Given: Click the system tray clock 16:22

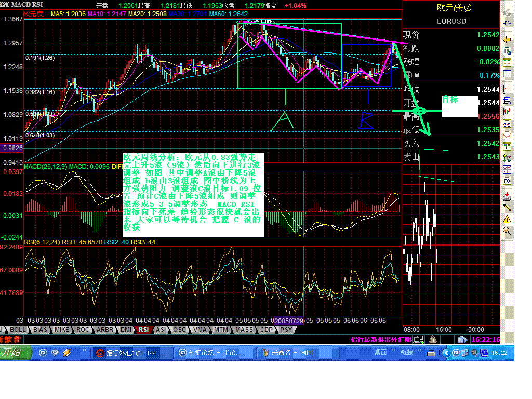Looking at the screenshot, I should (x=499, y=353).
